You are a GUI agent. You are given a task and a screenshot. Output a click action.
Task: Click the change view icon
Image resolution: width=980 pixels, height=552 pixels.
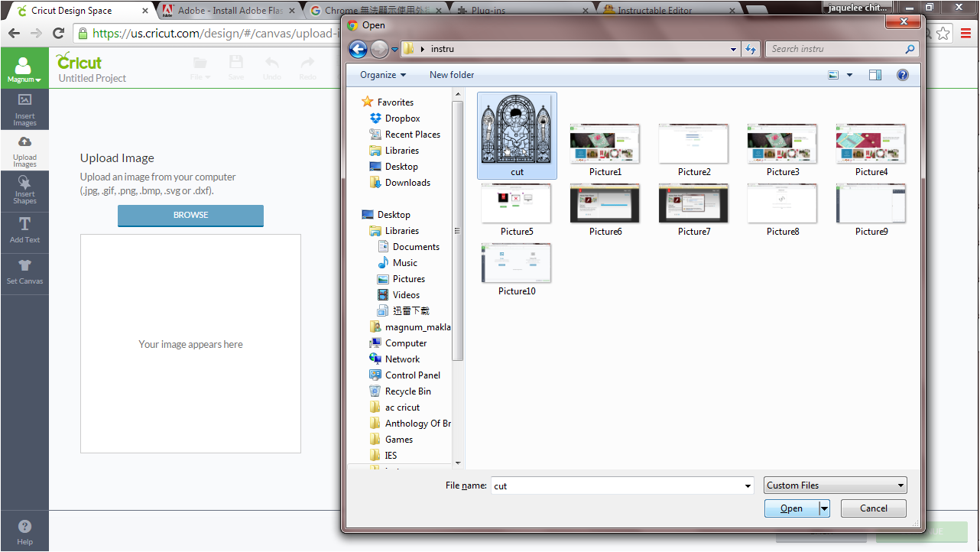point(833,75)
